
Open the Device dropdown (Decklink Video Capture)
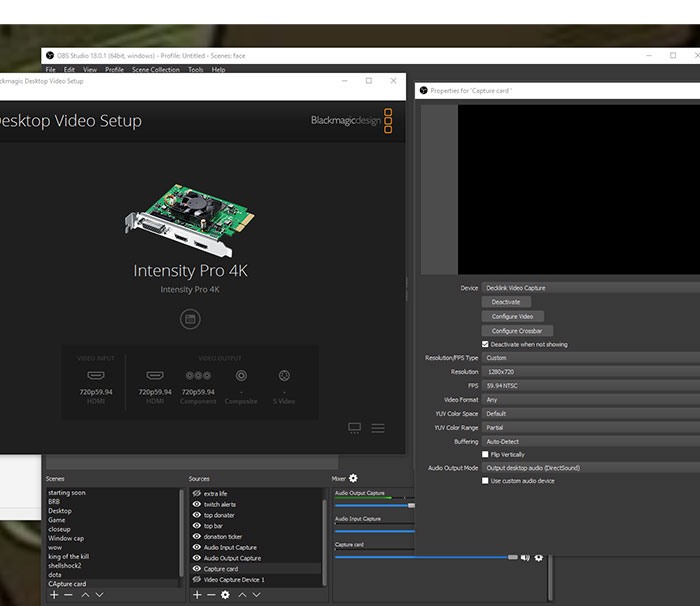click(x=591, y=288)
